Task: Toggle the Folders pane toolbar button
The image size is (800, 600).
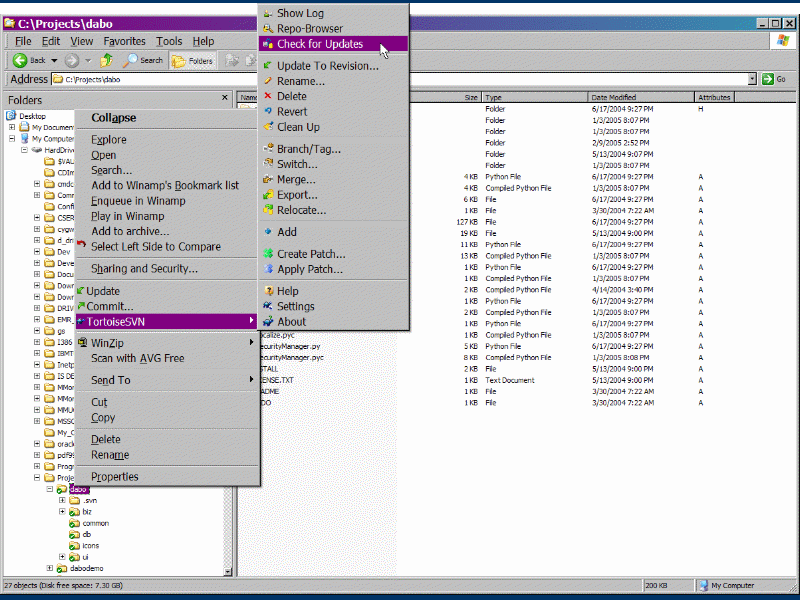Action: [192, 61]
